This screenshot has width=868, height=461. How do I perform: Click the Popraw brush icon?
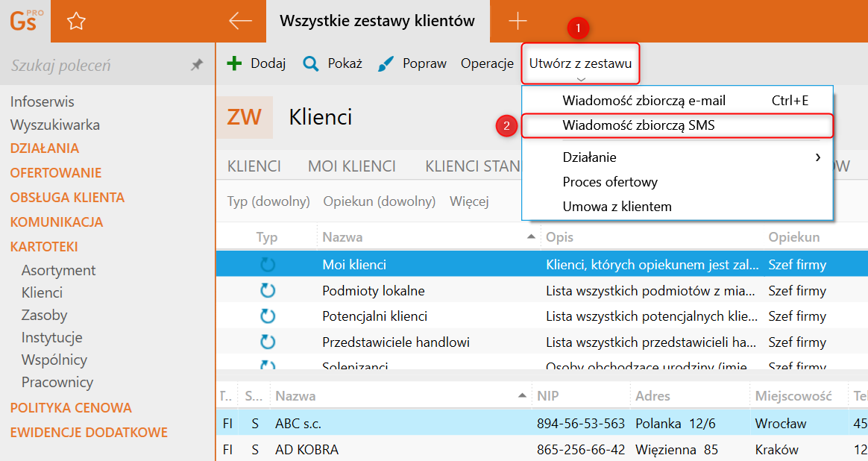(386, 63)
